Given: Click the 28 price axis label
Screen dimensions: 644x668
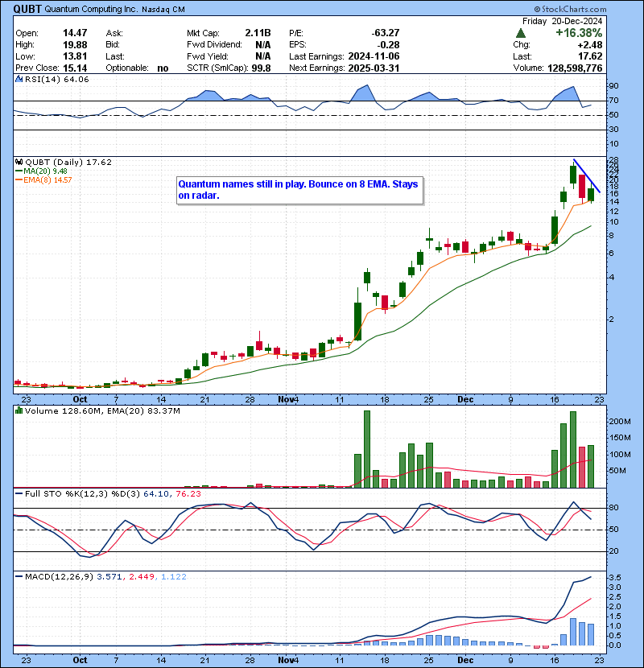Looking at the screenshot, I should click(613, 160).
